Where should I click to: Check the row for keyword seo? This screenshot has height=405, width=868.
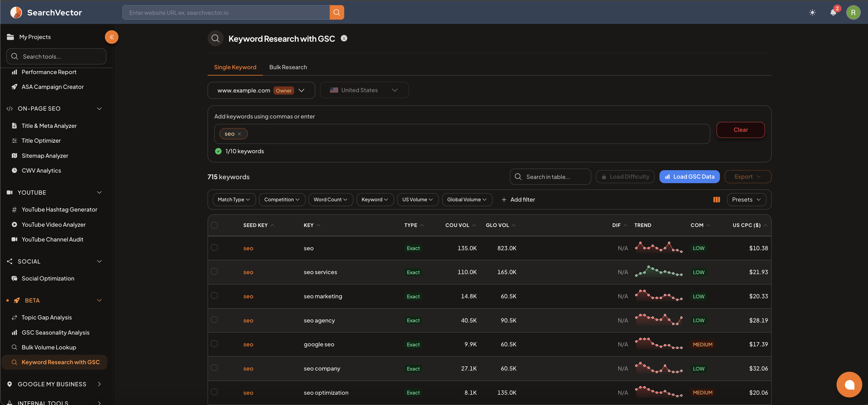pos(214,247)
